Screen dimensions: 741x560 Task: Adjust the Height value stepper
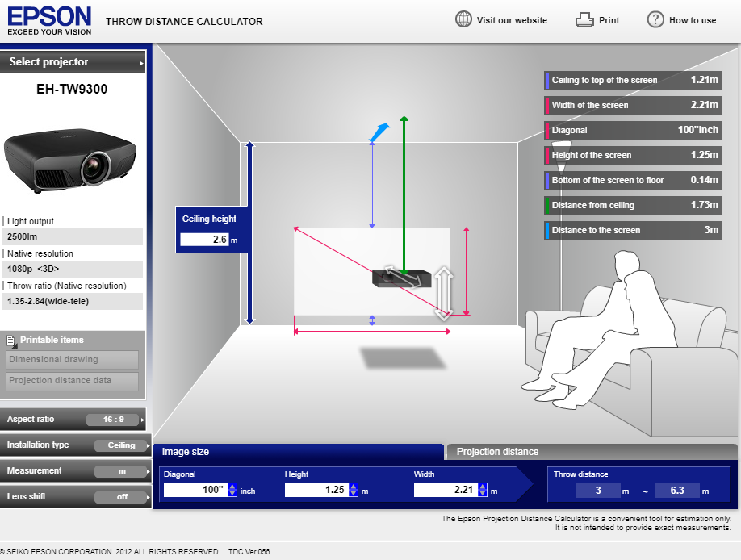354,490
